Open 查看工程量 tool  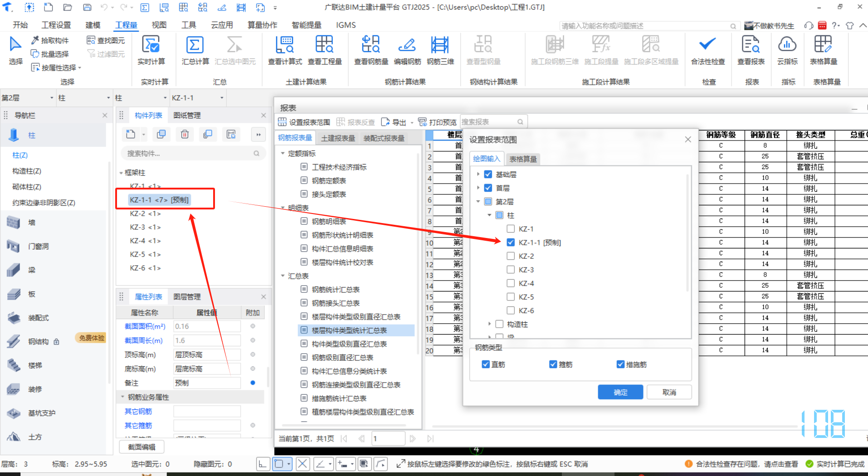point(325,50)
